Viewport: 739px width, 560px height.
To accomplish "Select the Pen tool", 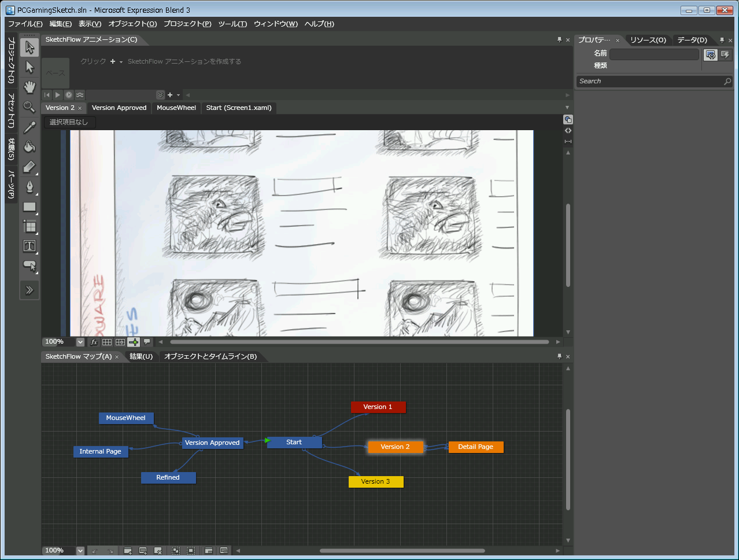I will click(29, 186).
